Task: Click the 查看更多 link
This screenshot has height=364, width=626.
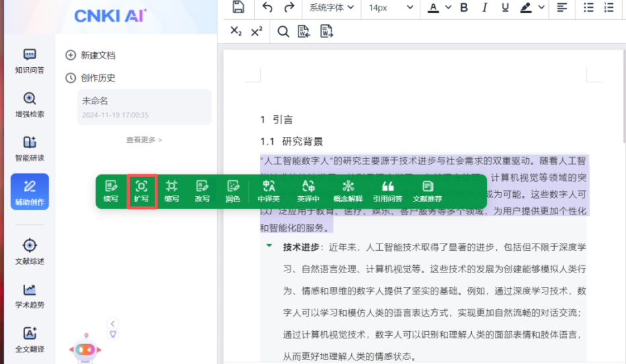Action: 144,140
